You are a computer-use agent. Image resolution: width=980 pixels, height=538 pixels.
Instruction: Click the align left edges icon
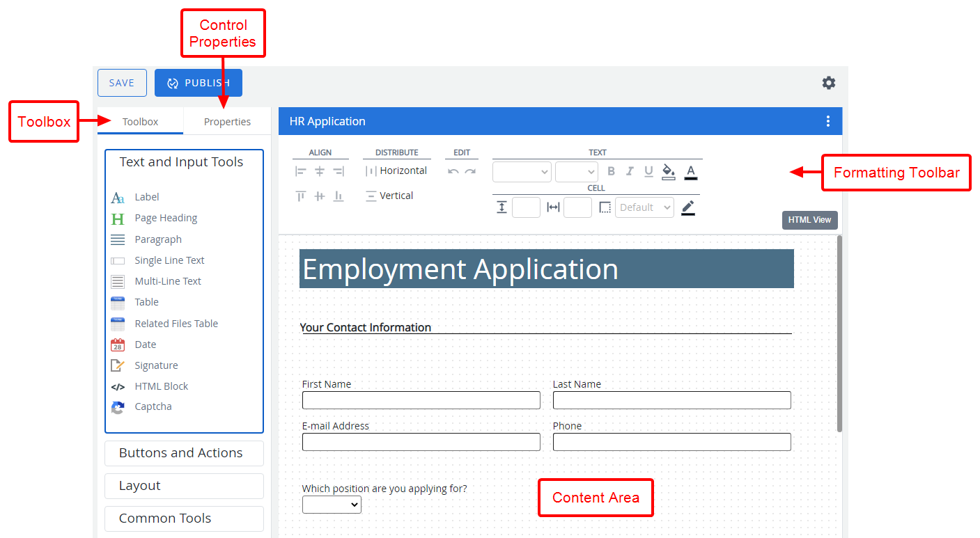point(301,171)
